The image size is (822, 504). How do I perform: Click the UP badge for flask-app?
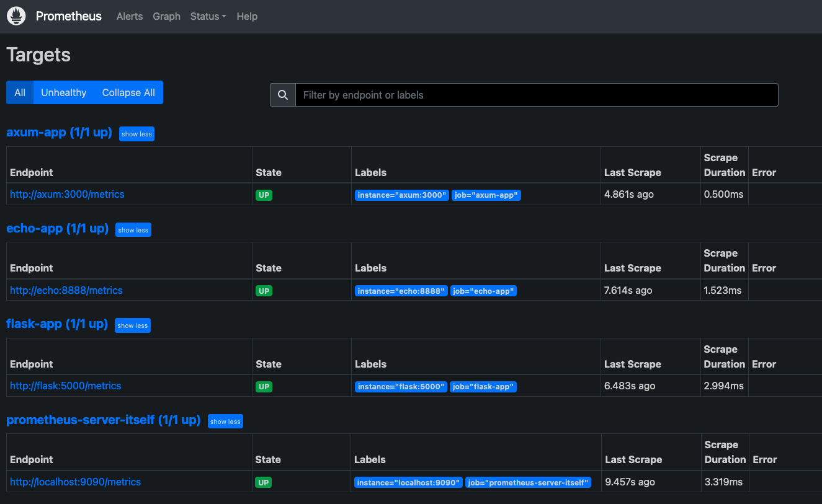point(264,386)
